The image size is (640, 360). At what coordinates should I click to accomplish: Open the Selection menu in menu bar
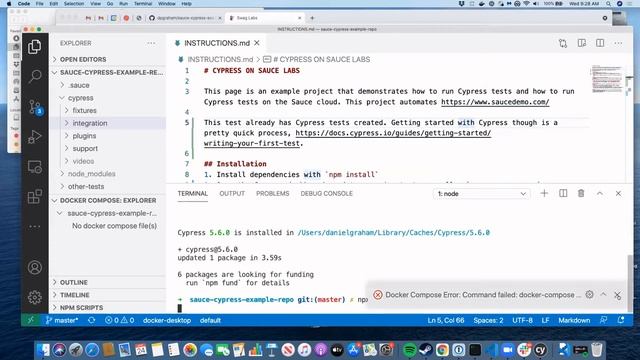coord(74,4)
